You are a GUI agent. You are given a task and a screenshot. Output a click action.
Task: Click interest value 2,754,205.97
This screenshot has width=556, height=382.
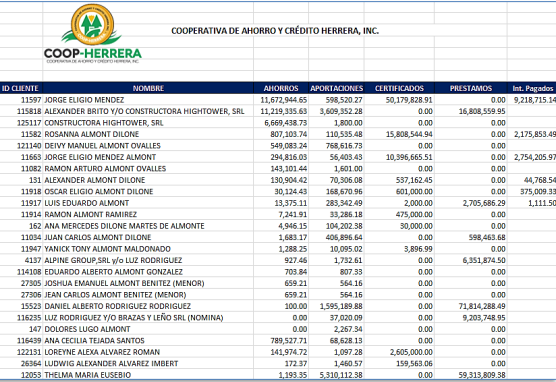click(x=535, y=157)
